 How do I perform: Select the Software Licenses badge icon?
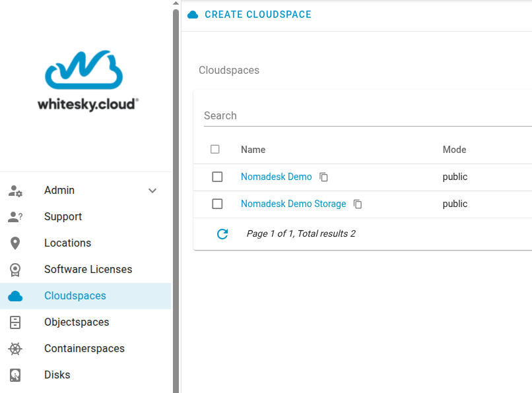coord(16,269)
